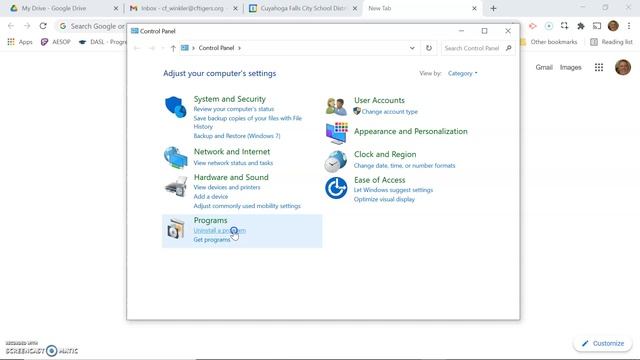
Task: Click View network status and tasks
Action: [233, 163]
